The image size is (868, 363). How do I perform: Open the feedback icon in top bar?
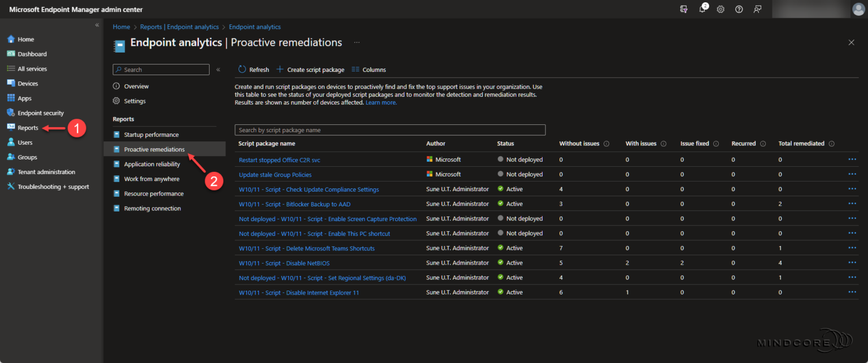point(757,9)
